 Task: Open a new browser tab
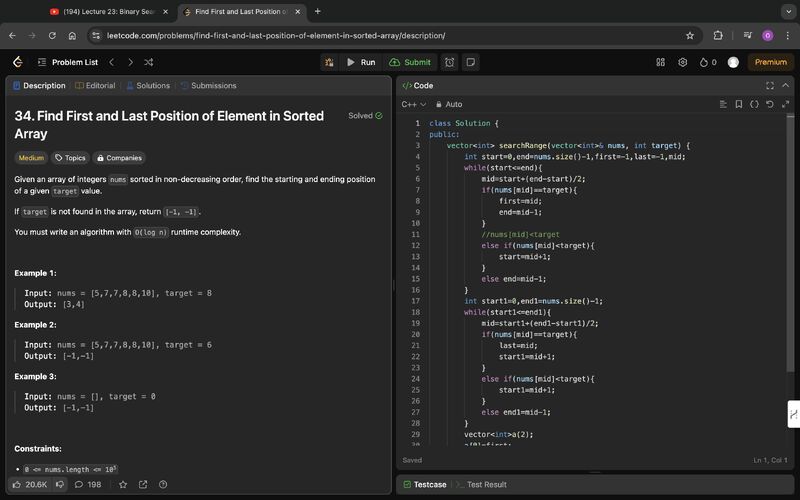[317, 11]
